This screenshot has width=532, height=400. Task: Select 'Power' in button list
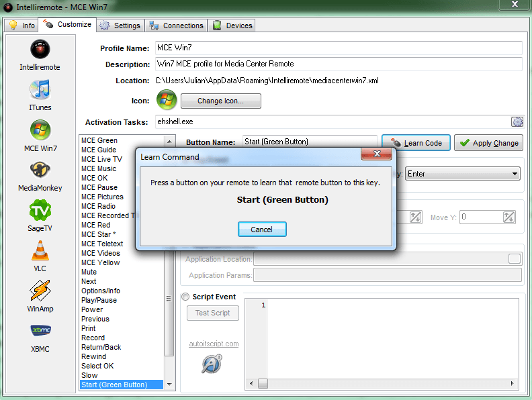(x=92, y=309)
